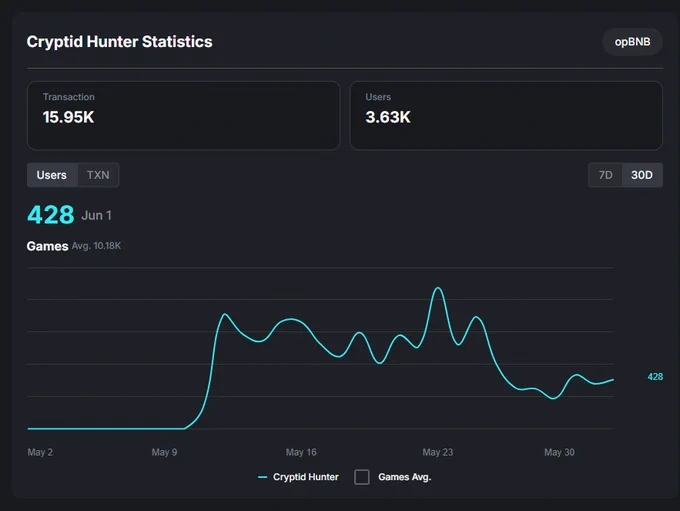Viewport: 680px width, 511px height.
Task: Click the May 23 axis label
Action: click(x=438, y=452)
